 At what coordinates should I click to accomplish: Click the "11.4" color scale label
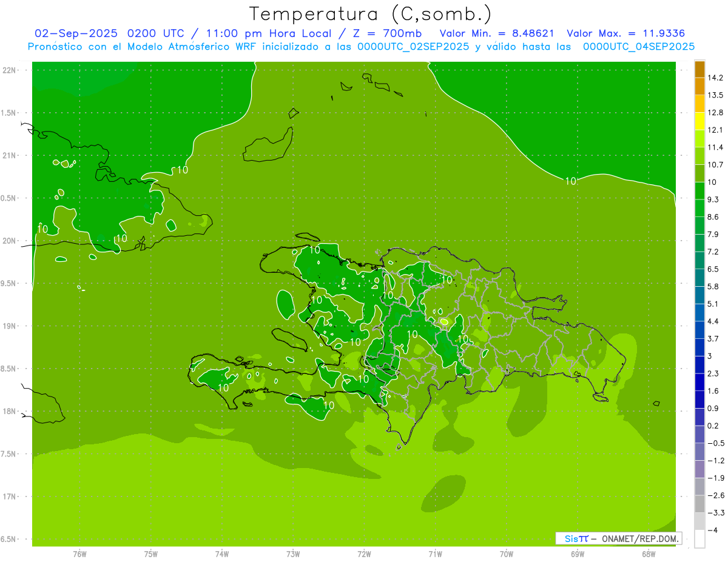coord(715,147)
